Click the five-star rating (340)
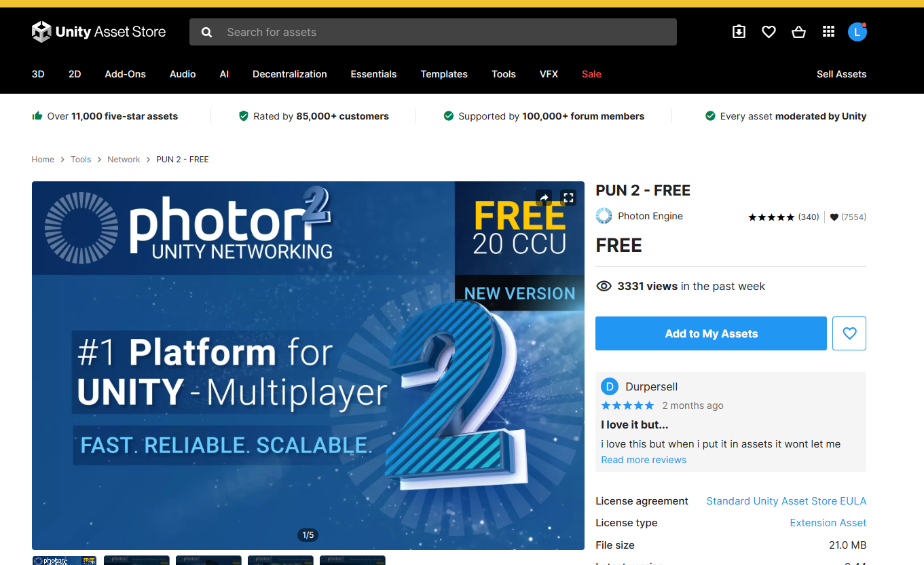Viewport: 924px width, 565px height. tap(783, 217)
